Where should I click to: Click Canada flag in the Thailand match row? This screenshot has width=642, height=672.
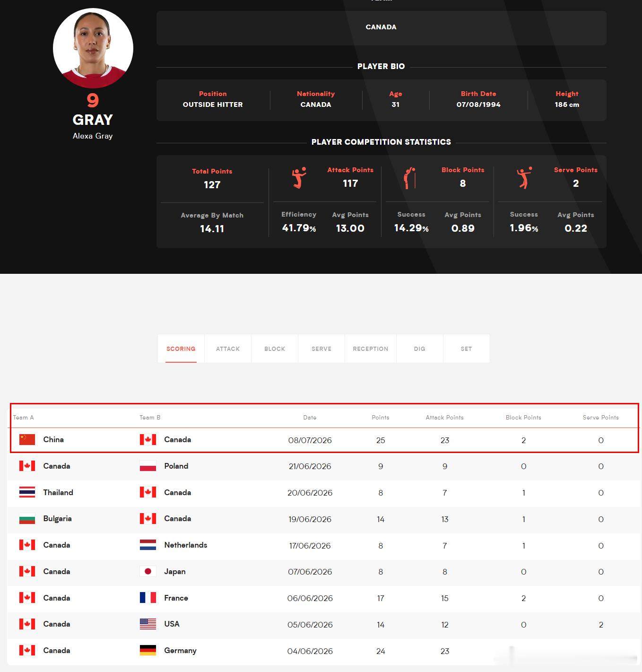point(148,492)
